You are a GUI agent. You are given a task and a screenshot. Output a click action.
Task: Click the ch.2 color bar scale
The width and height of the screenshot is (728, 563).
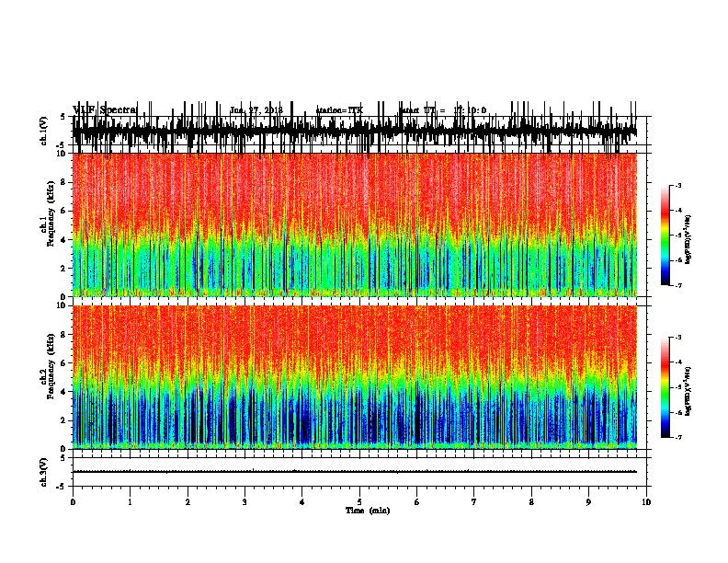[665, 387]
